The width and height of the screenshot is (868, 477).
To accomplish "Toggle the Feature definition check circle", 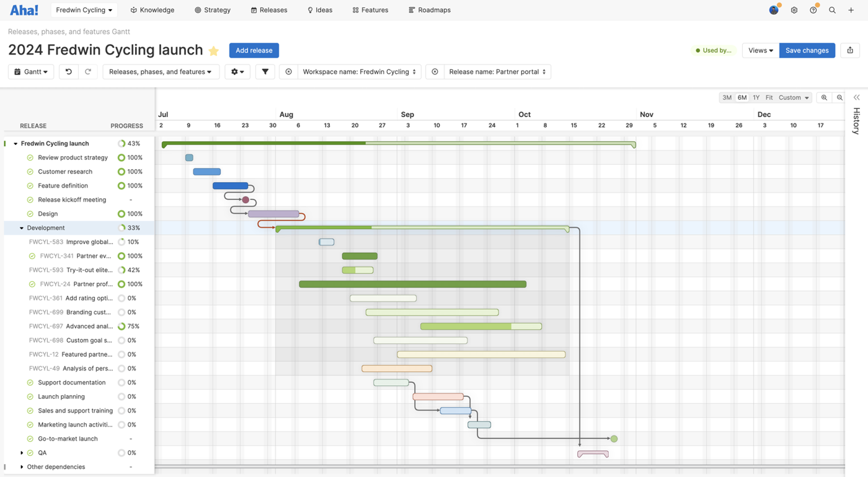I will coord(30,186).
